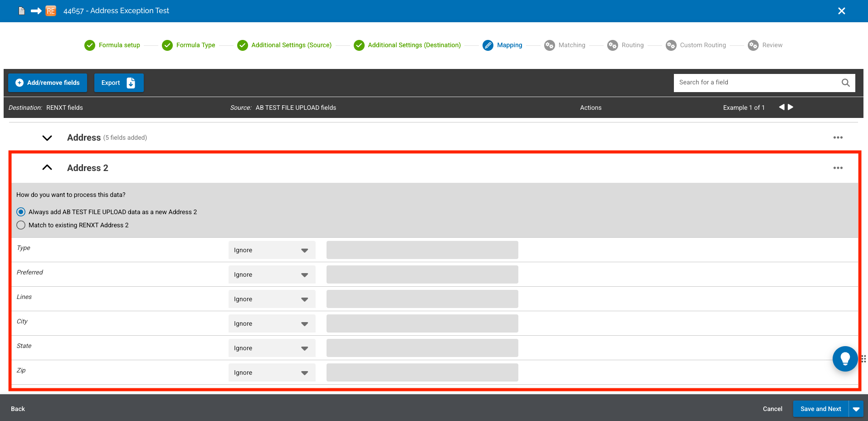Click the Matching gears step icon
This screenshot has height=421, width=868.
pos(550,45)
